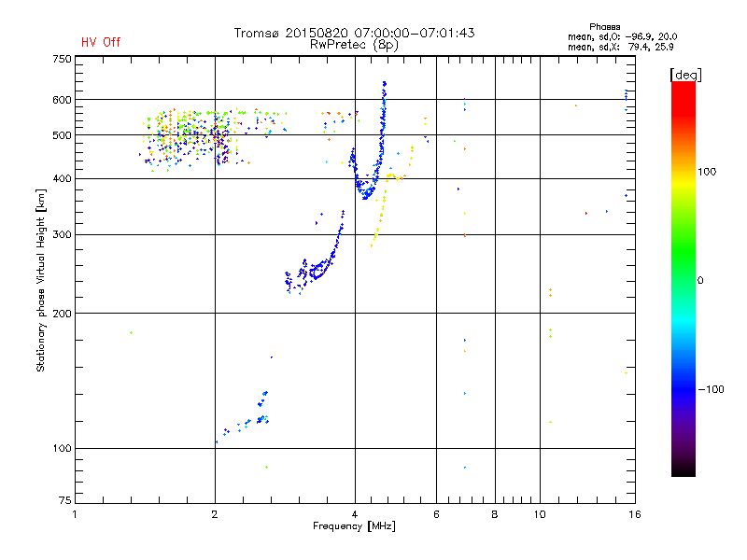Click the blue F-layer trace peak near 4.6 MHz
Screen dimensions: 747x560
pos(384,85)
